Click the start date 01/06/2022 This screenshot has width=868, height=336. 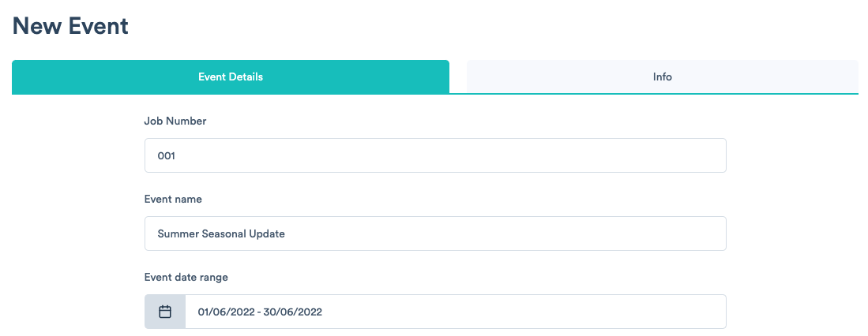click(227, 312)
